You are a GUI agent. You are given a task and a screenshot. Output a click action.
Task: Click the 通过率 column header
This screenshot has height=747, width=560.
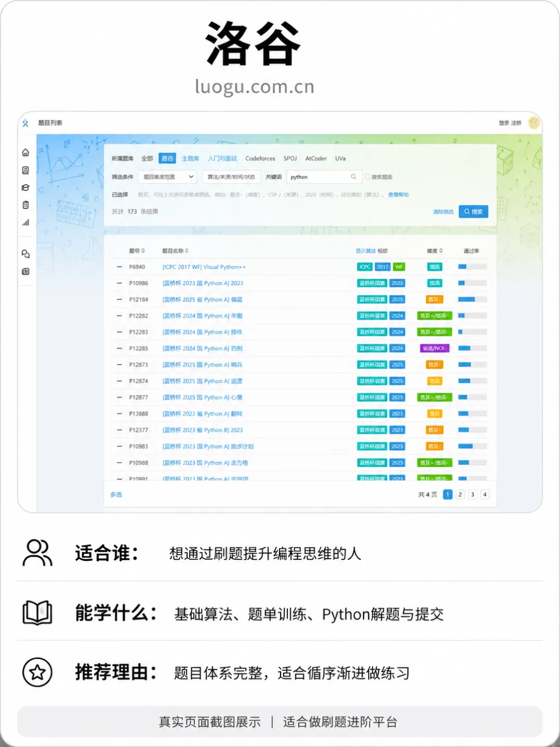coord(471,251)
